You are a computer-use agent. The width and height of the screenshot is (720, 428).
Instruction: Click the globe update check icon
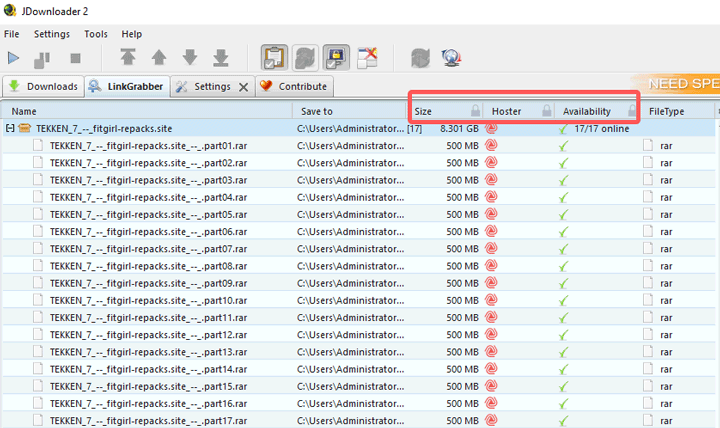point(451,58)
